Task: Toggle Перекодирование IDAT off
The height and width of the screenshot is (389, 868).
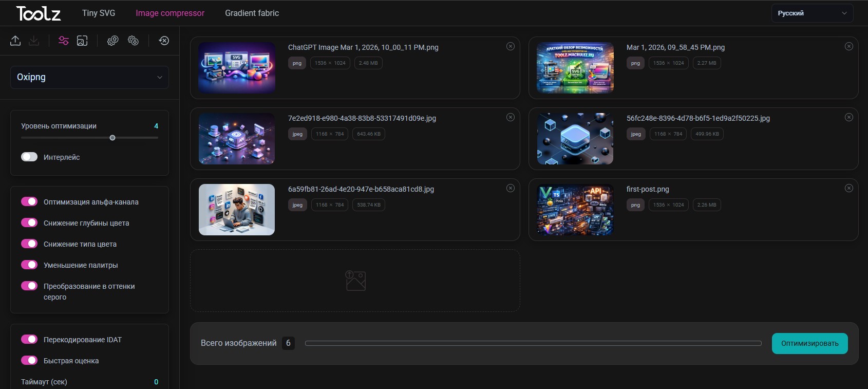Action: [29, 339]
